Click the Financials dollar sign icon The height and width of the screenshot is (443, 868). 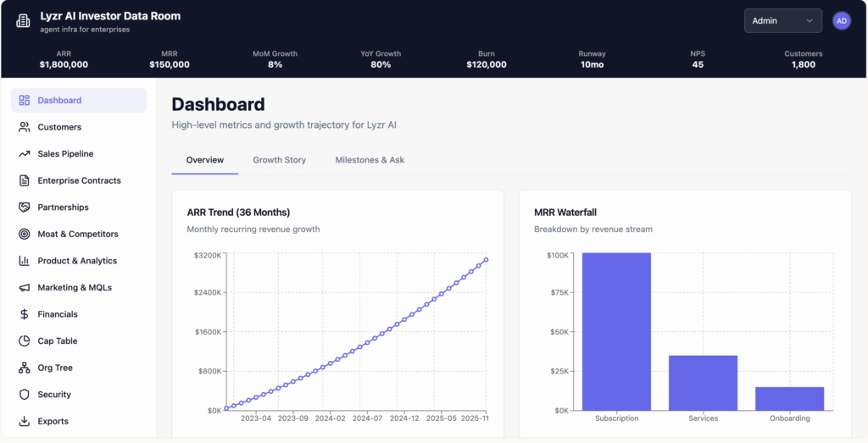(x=24, y=314)
